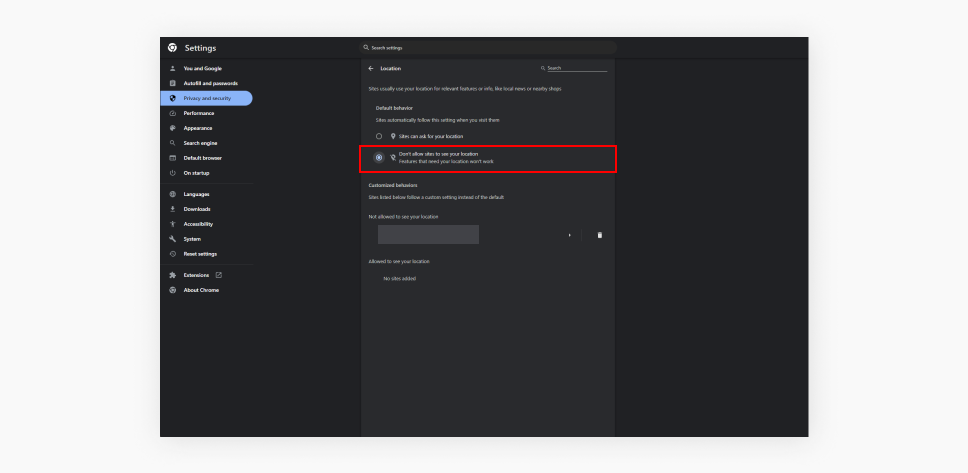Click the magnifier icon in Search settings
Viewport: 968px width, 473px height.
(366, 48)
